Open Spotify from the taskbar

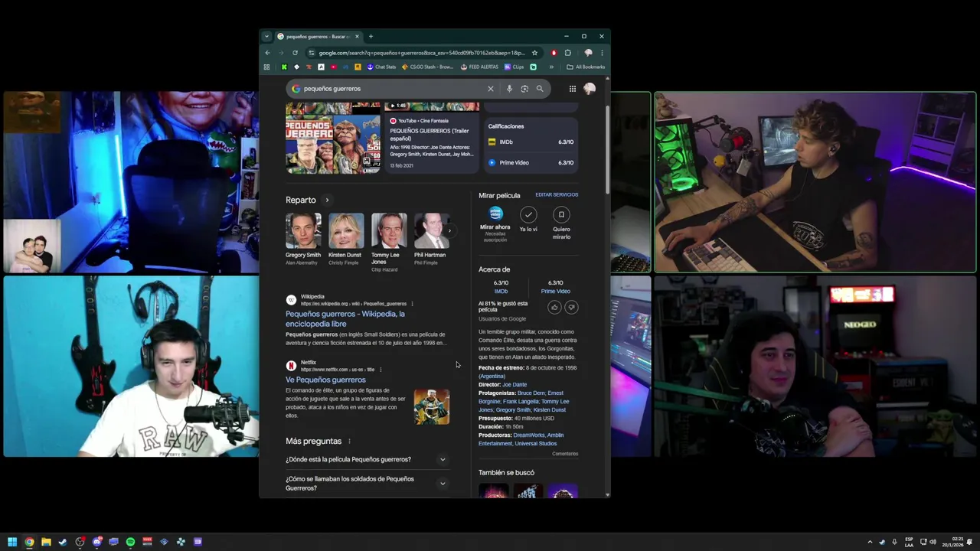point(130,542)
